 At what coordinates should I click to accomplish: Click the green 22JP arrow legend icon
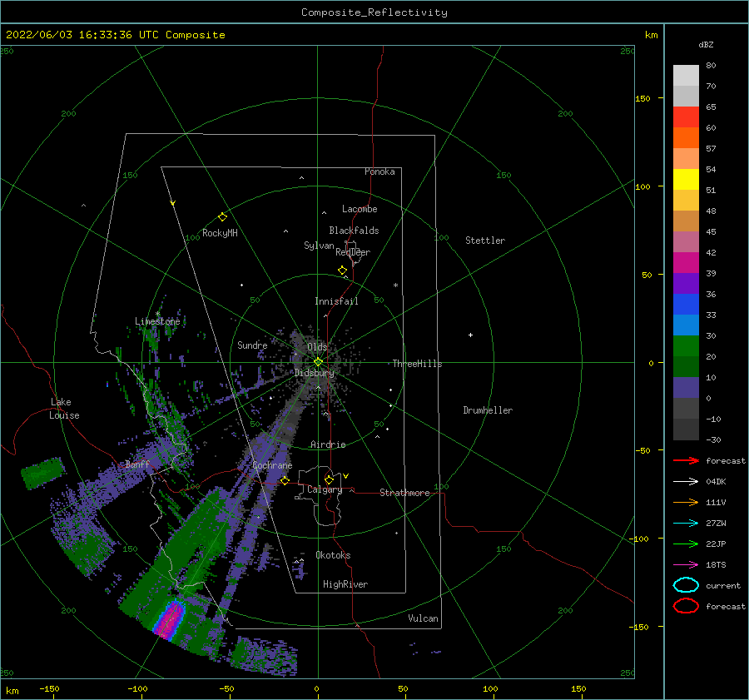tap(686, 544)
